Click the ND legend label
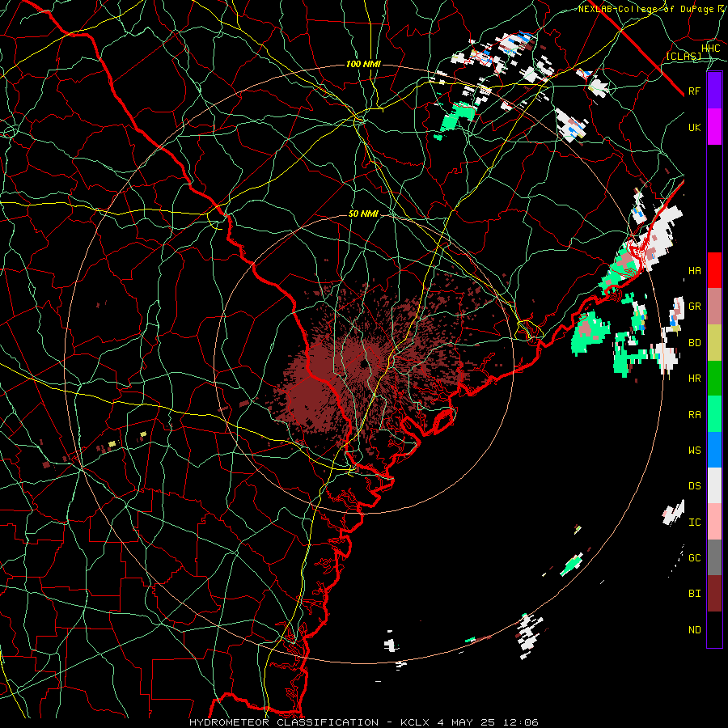 coord(695,630)
